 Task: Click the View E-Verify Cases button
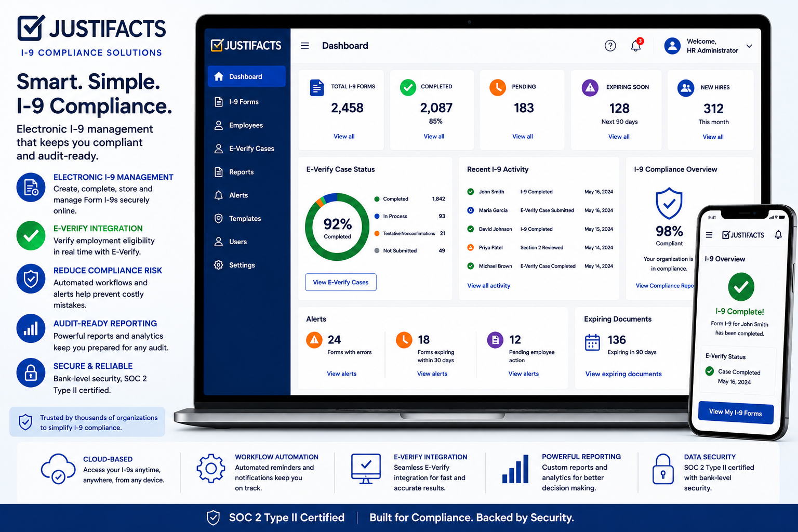click(x=341, y=282)
